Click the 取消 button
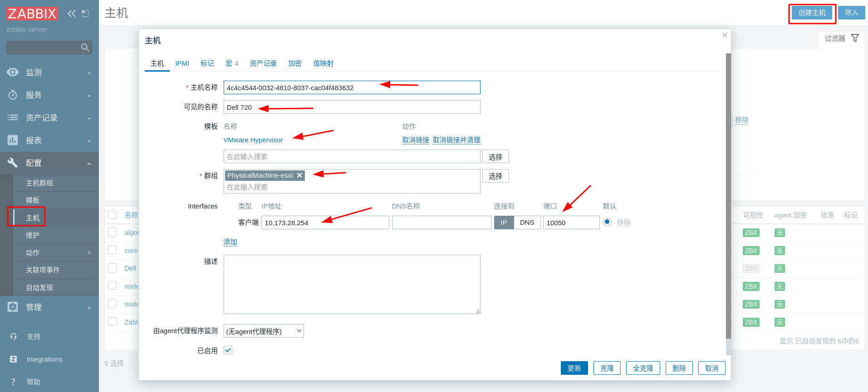 [711, 368]
